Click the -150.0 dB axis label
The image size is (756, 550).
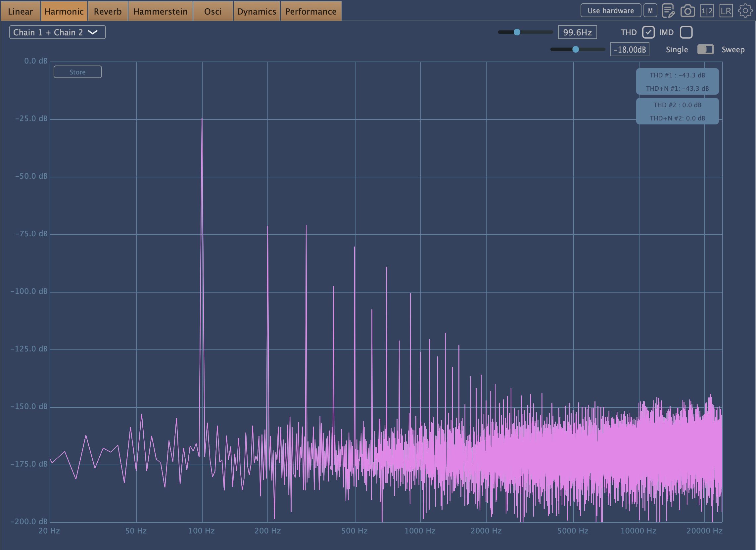(x=29, y=407)
